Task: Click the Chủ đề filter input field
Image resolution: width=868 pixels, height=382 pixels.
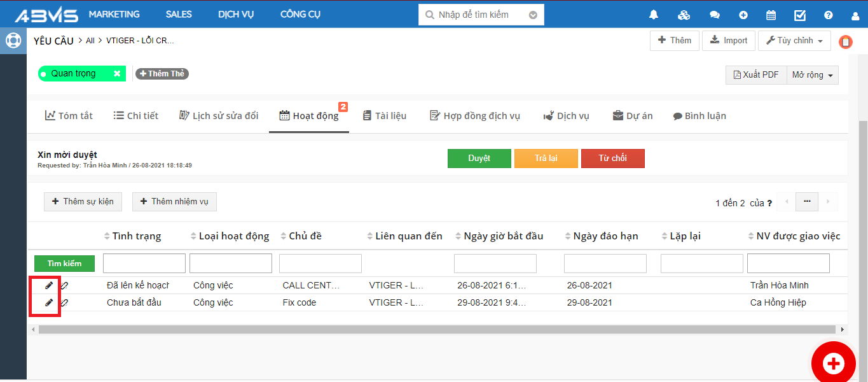Action: click(x=320, y=264)
